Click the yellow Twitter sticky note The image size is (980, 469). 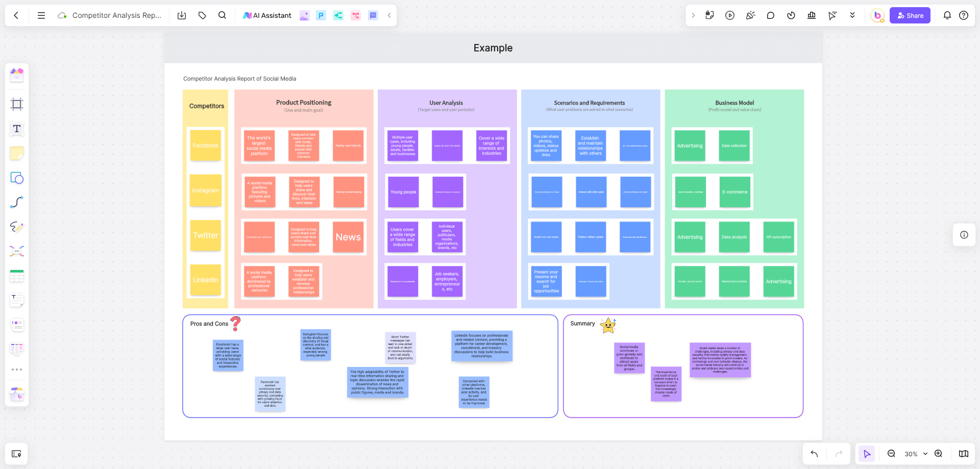(x=206, y=235)
